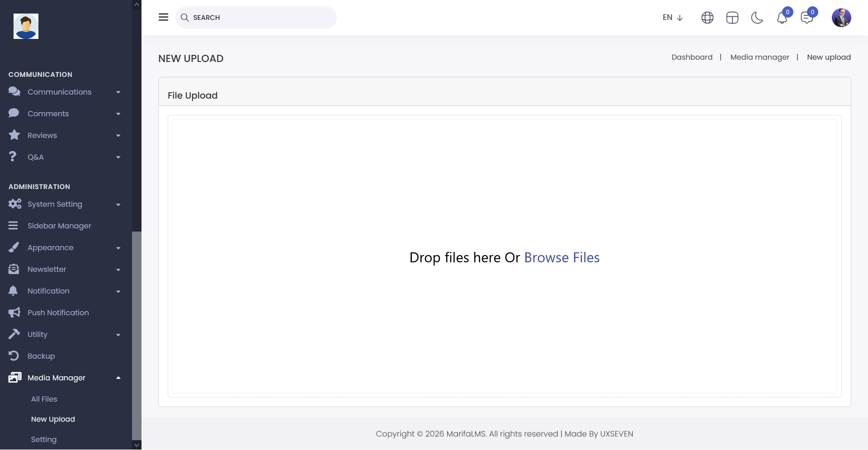Viewport: 868px width, 450px height.
Task: Open Setting under Media Manager
Action: point(44,439)
